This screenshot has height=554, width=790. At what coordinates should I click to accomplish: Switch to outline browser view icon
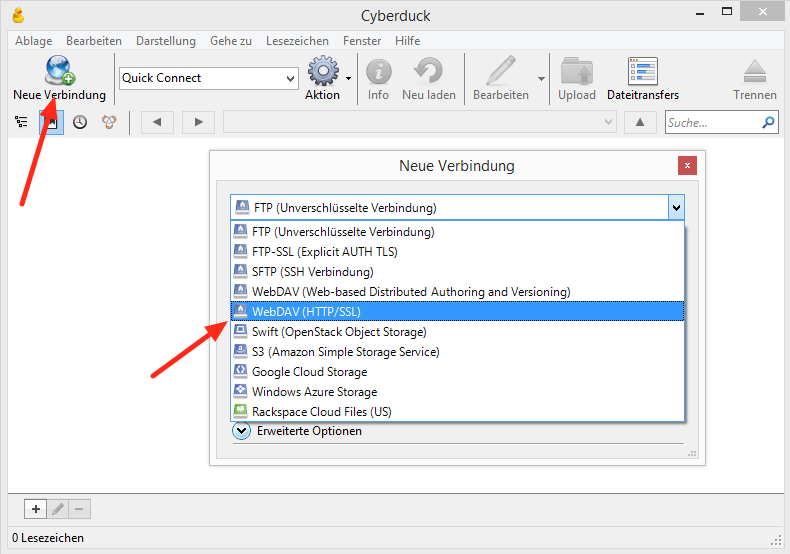click(x=21, y=122)
